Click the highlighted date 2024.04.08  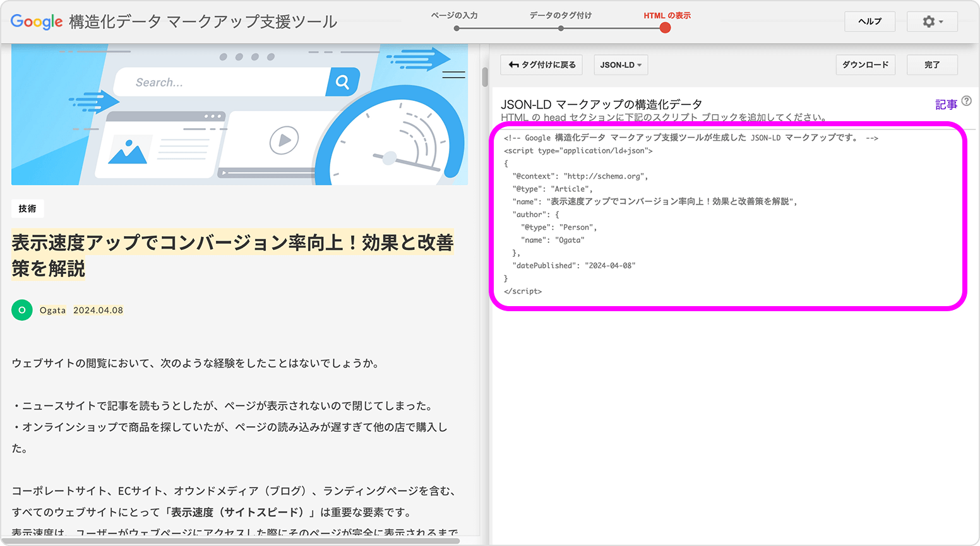pyautogui.click(x=98, y=311)
